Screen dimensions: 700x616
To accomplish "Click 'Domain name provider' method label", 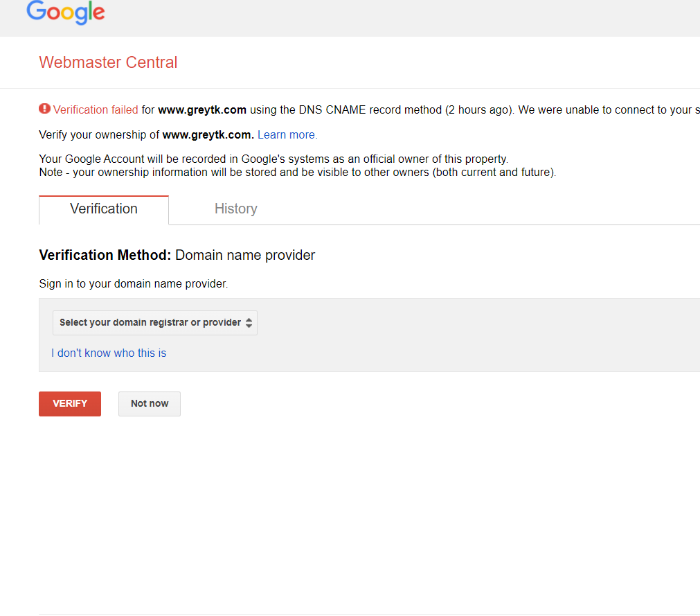I will [x=245, y=255].
